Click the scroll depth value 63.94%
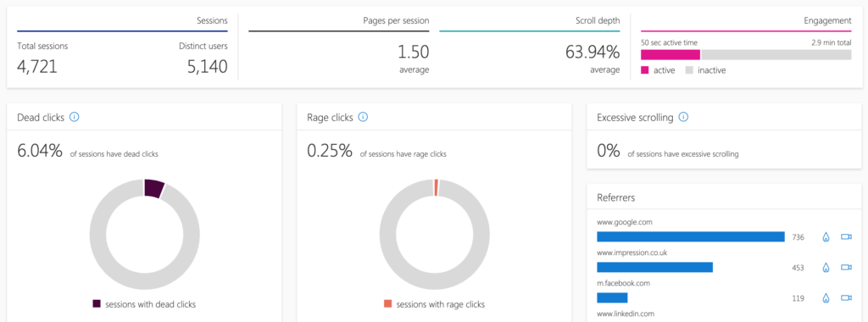868x322 pixels. (593, 52)
